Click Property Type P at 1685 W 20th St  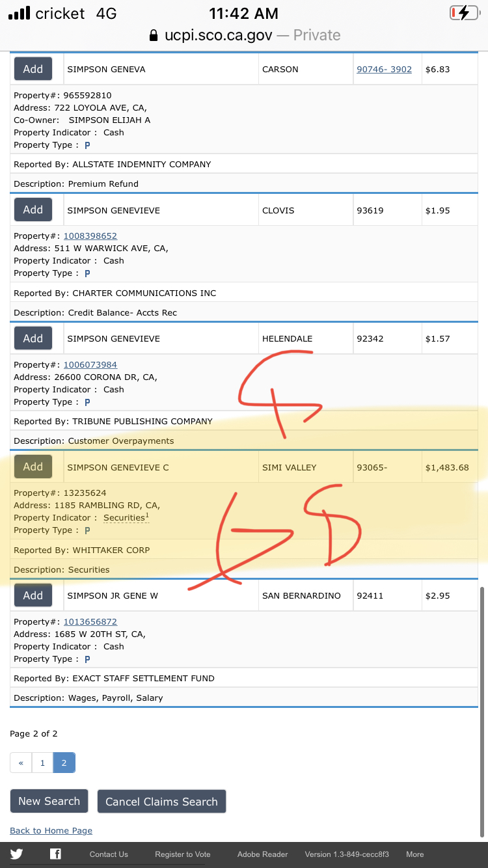pos(87,659)
